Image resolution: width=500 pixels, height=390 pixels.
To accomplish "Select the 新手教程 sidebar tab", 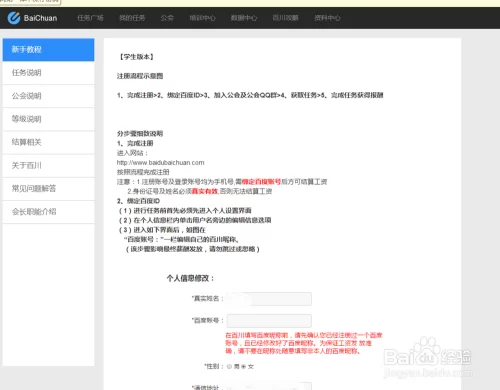I will pyautogui.click(x=48, y=50).
